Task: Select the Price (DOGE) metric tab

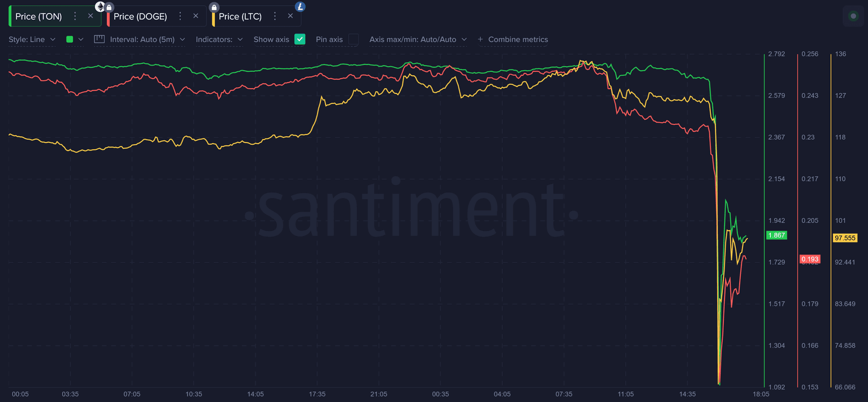Action: 140,16
